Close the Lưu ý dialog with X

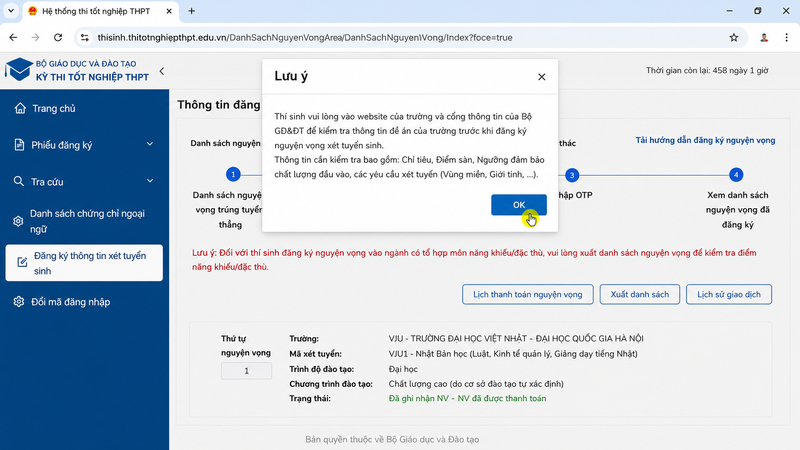click(541, 77)
